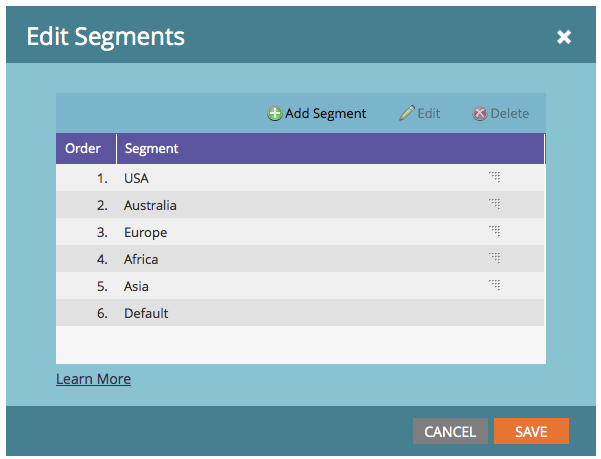Click the red Delete icon
The height and width of the screenshot is (459, 601).
tap(479, 113)
